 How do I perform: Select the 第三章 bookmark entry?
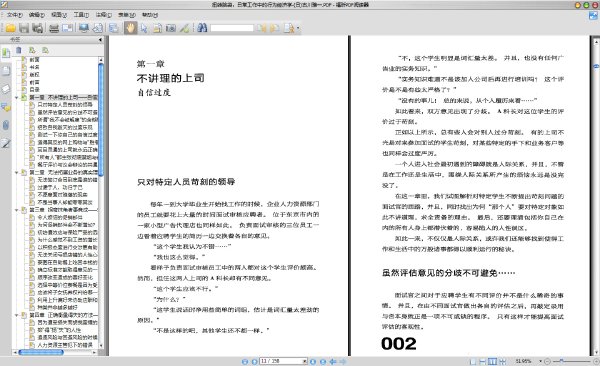[x=64, y=210]
